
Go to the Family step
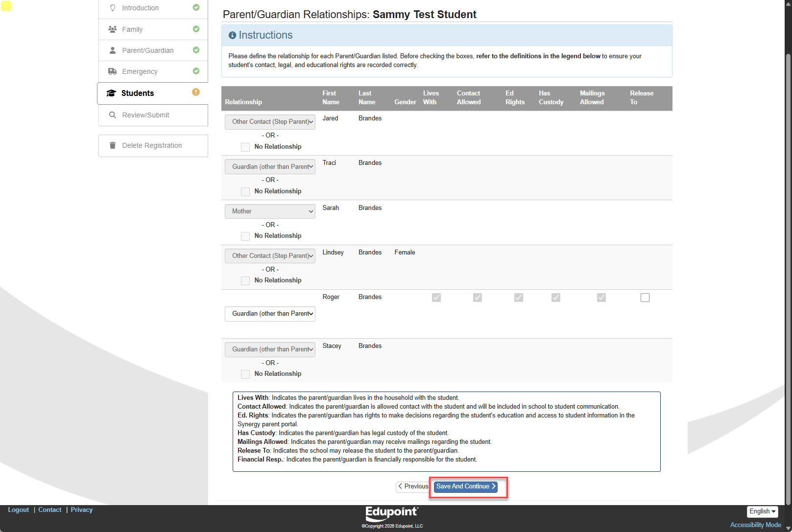click(153, 29)
